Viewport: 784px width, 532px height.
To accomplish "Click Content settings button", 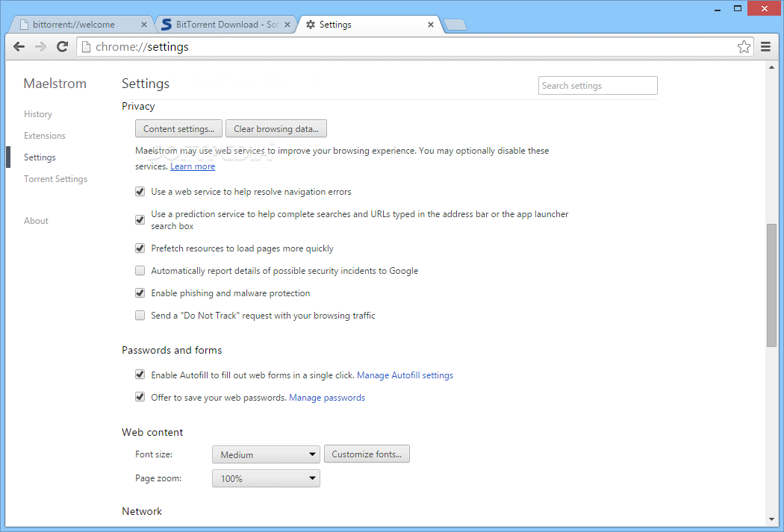I will tap(179, 129).
